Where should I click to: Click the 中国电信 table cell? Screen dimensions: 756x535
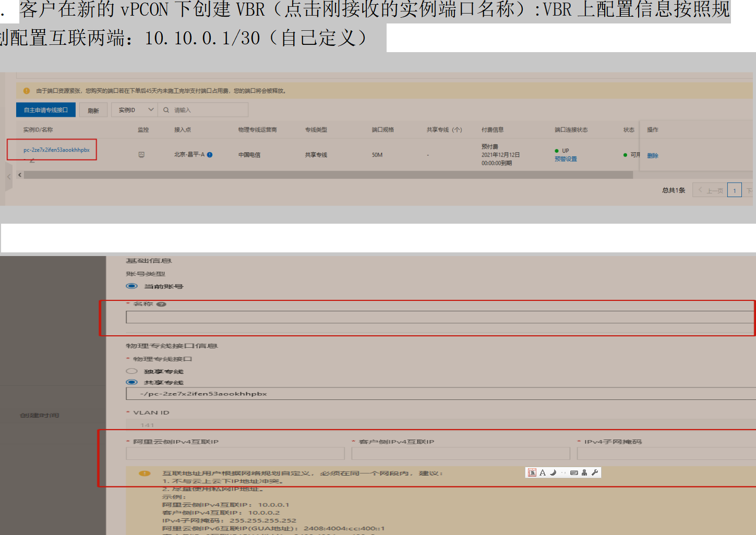coord(249,155)
